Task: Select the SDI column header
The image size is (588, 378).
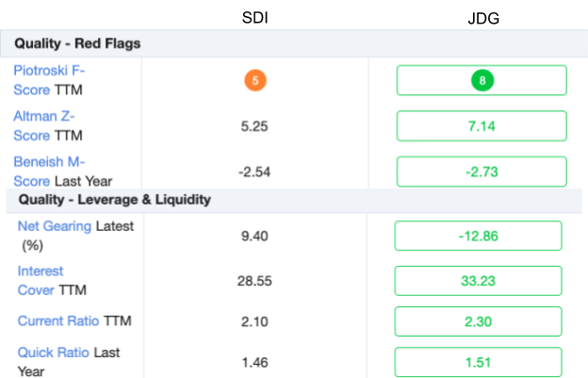Action: (255, 18)
